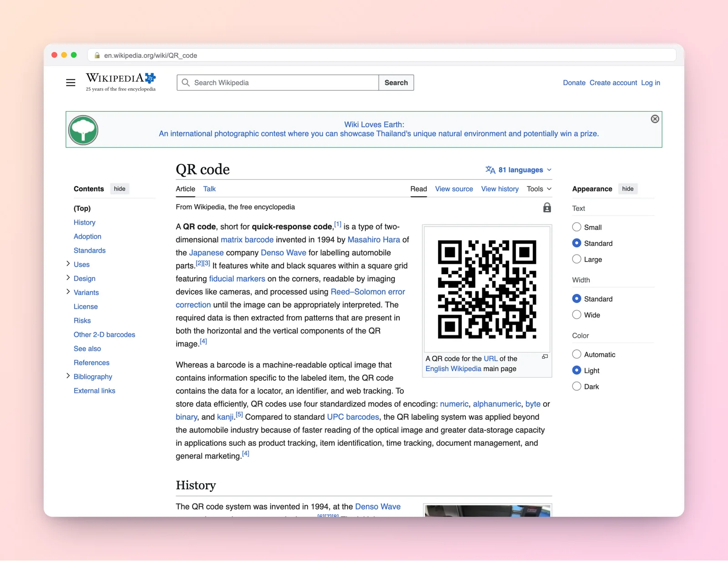
Task: Jump to (Top) in contents
Action: pyautogui.click(x=82, y=209)
